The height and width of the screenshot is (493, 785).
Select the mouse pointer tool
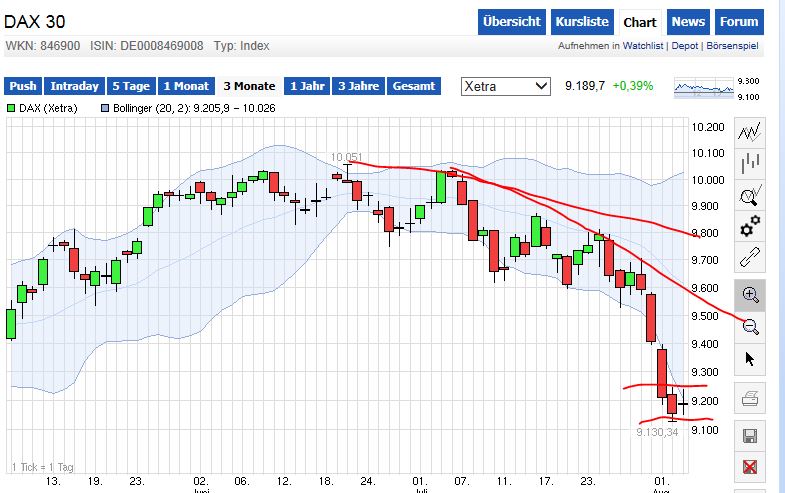tap(750, 359)
